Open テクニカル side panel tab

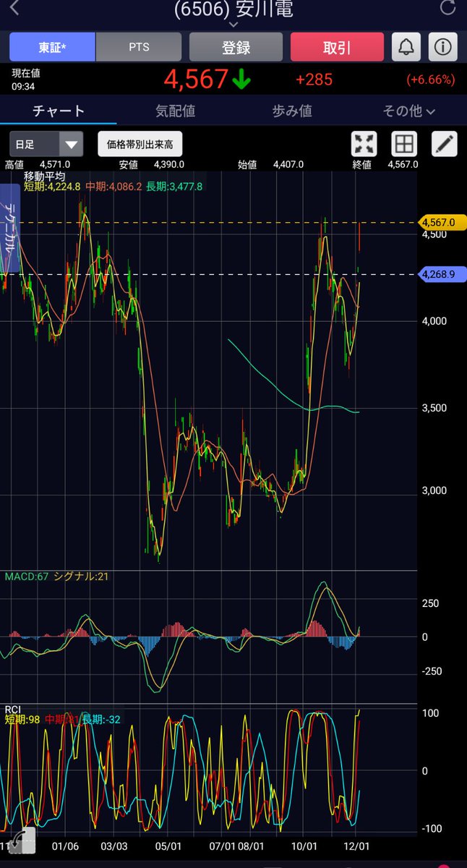click(10, 228)
